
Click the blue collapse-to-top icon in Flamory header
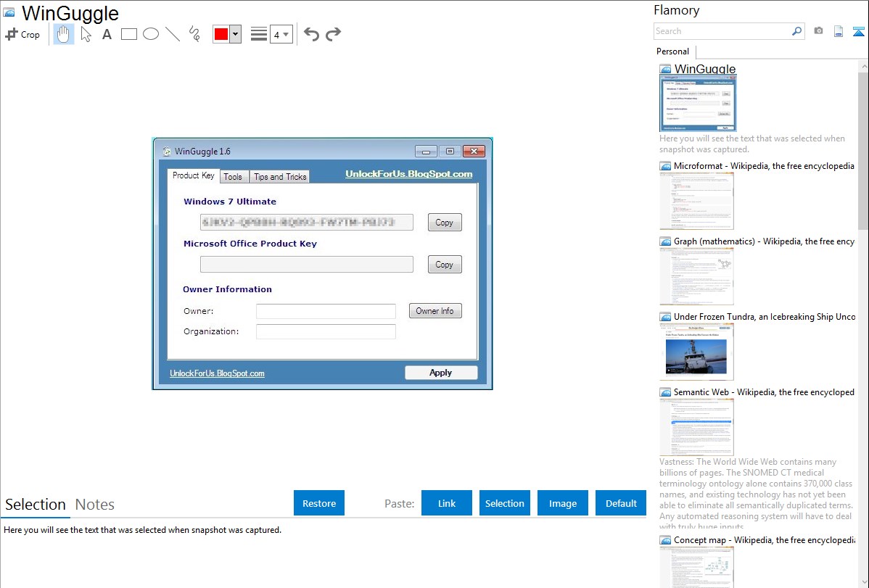click(858, 32)
